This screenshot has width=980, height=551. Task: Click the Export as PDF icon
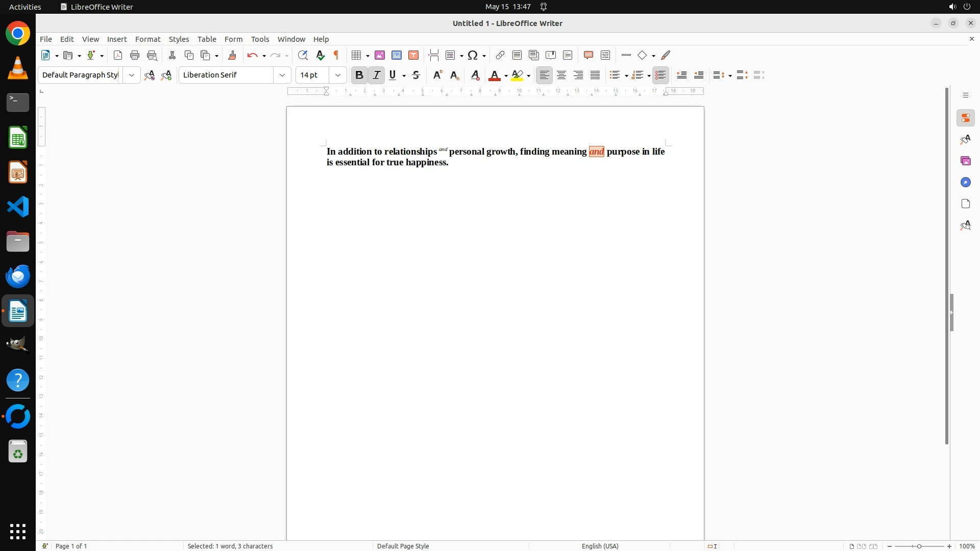pos(117,55)
